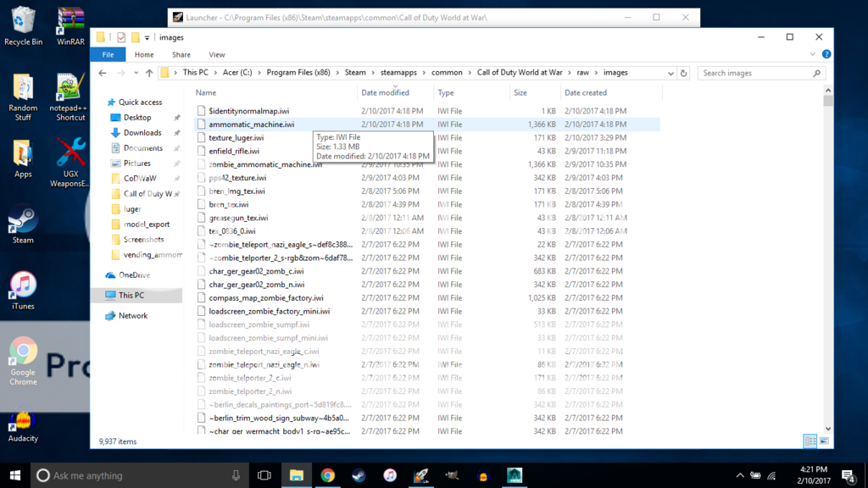Expand the ribbon chevron
The width and height of the screenshot is (868, 488).
[x=812, y=54]
